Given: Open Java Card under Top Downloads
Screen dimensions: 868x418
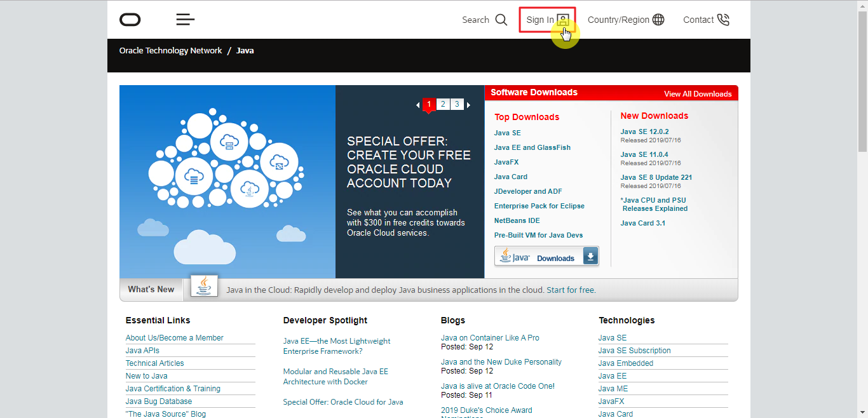Looking at the screenshot, I should (x=511, y=177).
